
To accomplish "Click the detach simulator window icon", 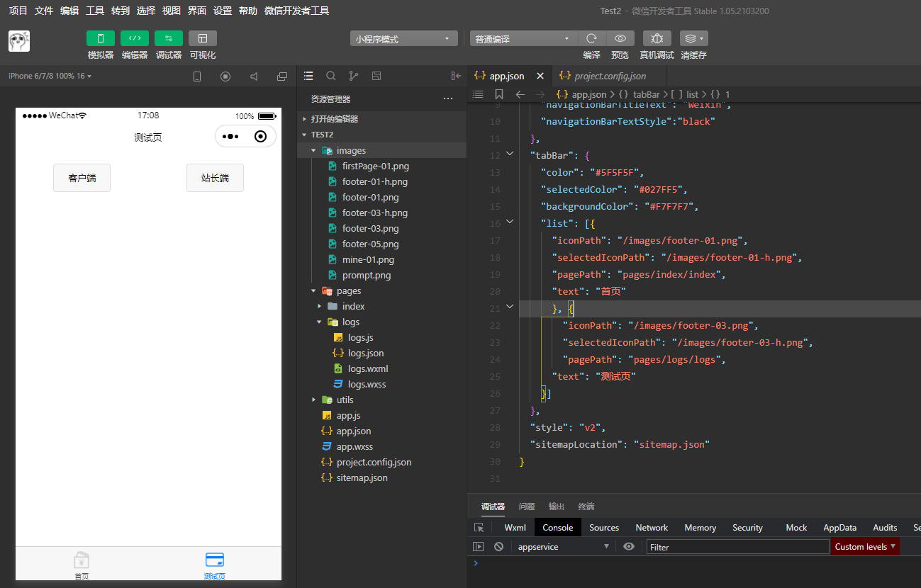I will (x=282, y=77).
